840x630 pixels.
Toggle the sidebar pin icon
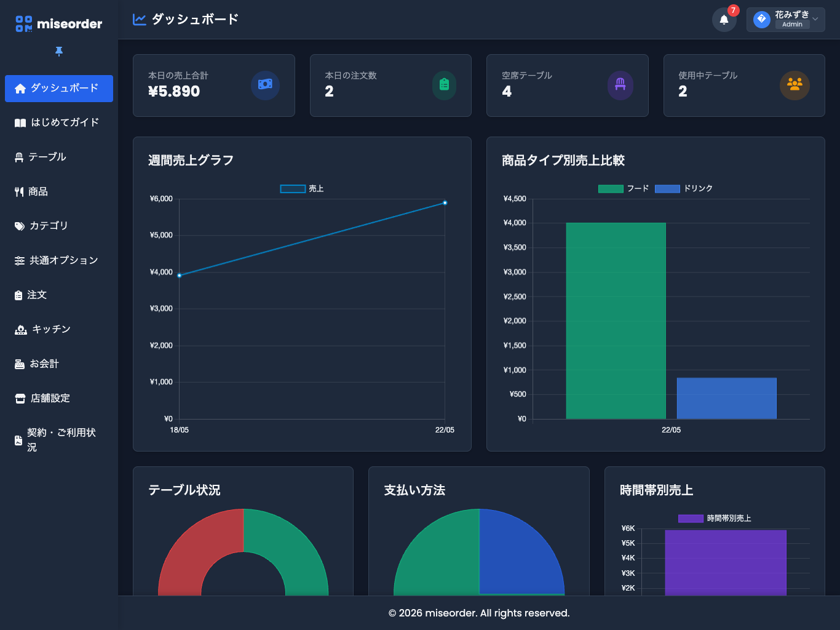click(59, 51)
